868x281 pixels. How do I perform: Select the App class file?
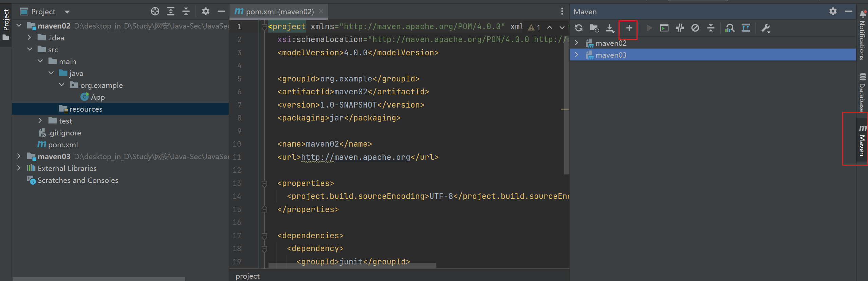click(93, 97)
